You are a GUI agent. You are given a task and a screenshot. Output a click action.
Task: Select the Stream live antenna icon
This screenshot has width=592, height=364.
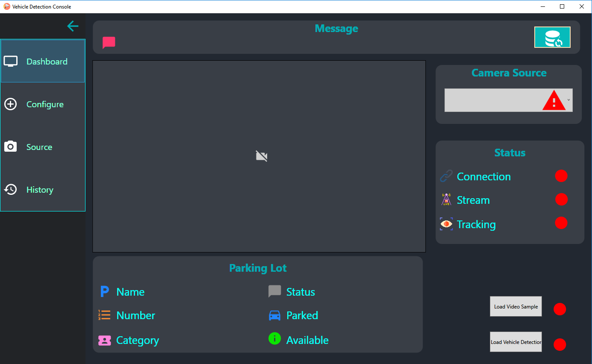pyautogui.click(x=446, y=199)
